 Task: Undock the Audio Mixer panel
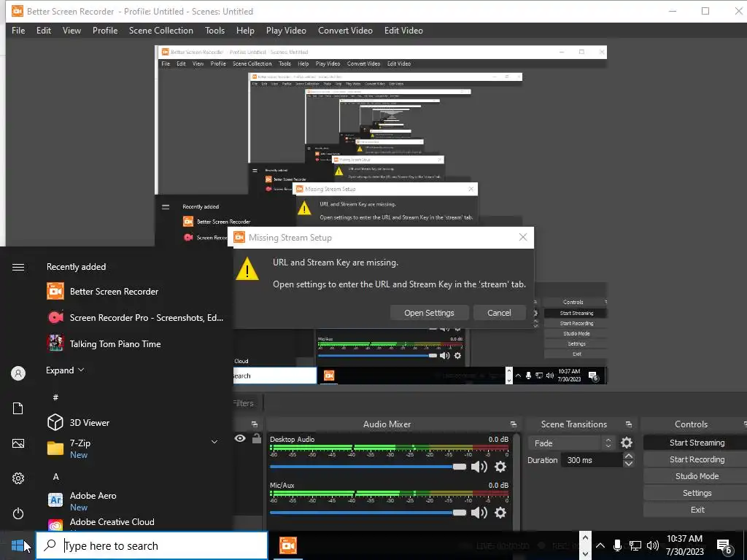[x=513, y=424]
